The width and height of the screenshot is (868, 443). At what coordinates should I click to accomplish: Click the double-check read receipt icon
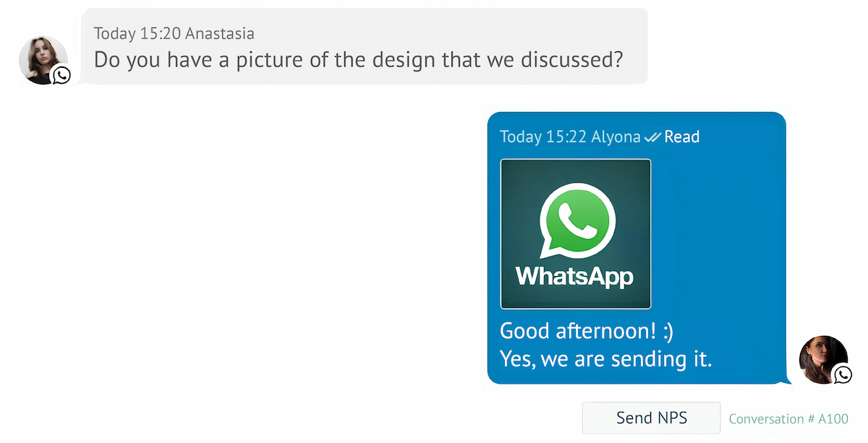click(x=652, y=137)
